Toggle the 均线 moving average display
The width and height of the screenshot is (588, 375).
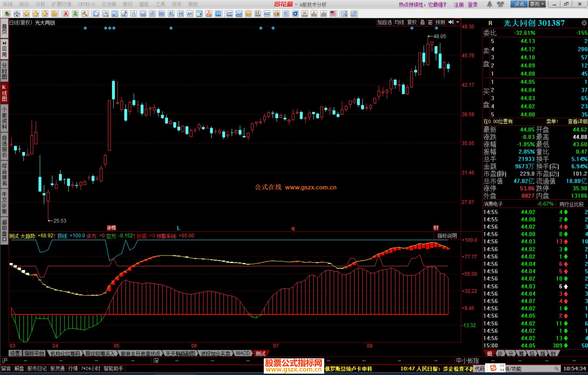pos(399,22)
